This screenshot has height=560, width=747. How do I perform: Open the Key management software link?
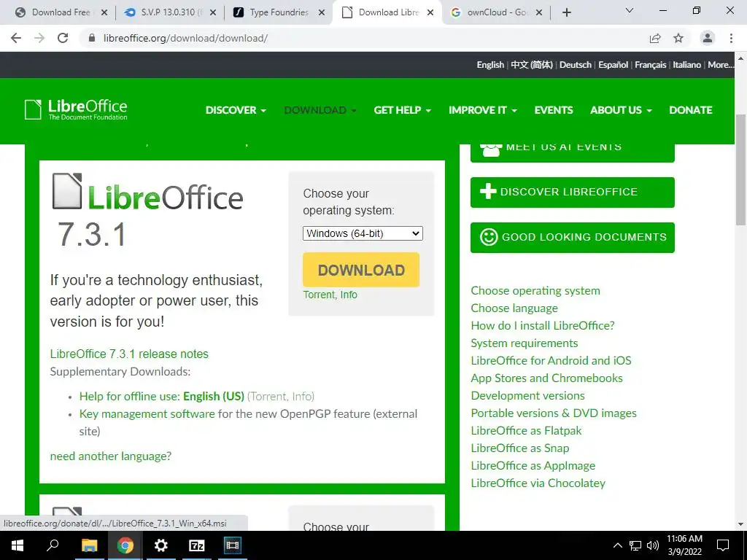click(x=147, y=414)
